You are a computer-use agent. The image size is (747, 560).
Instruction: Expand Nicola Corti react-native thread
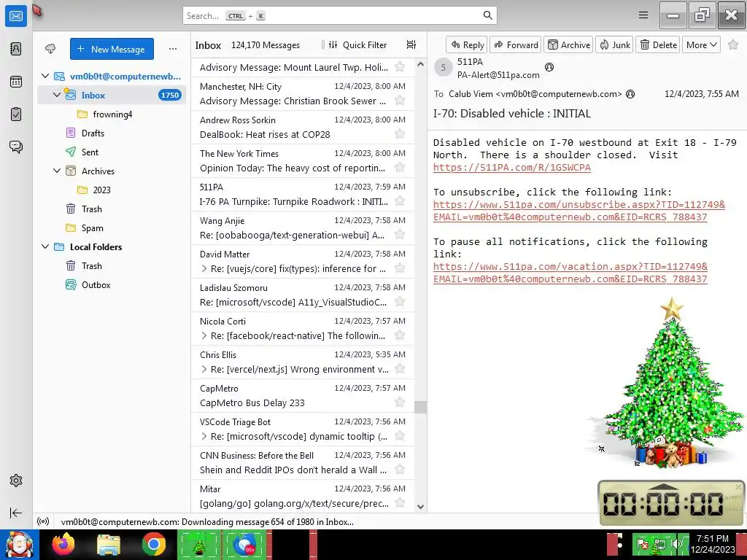(204, 335)
